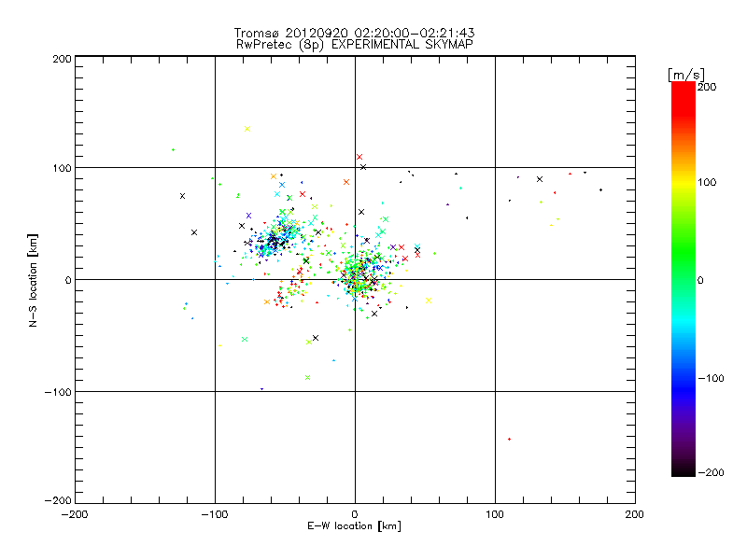747x560 pixels.
Task: Click the y-axis tick label '100'
Action: [62, 168]
